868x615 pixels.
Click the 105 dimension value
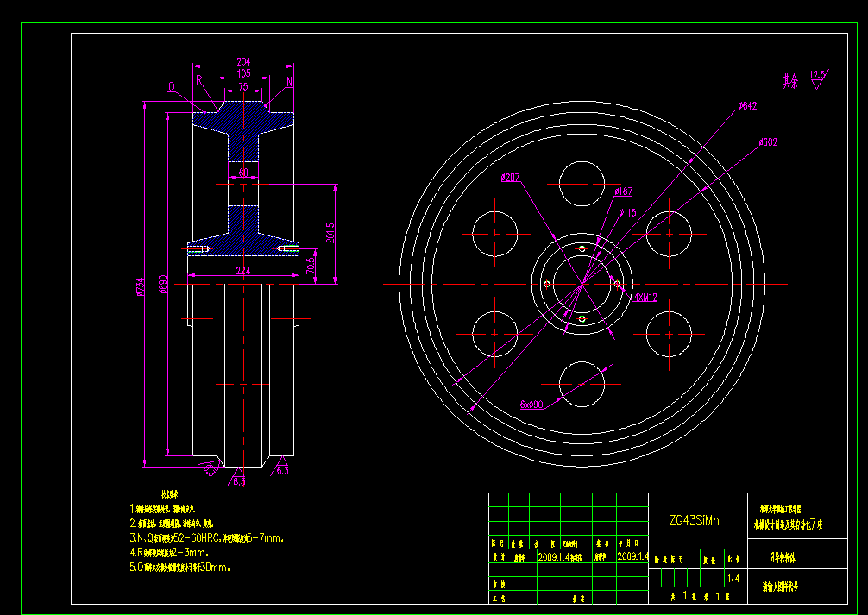243,73
